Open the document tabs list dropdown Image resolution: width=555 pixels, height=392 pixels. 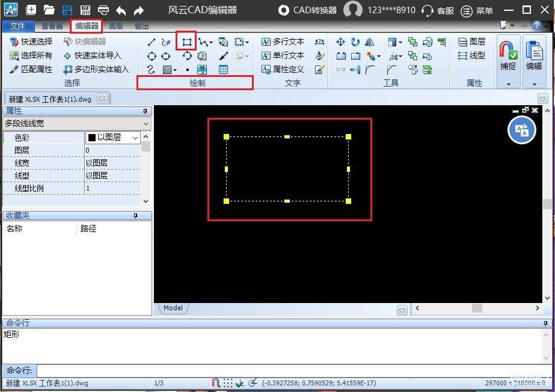[x=542, y=99]
